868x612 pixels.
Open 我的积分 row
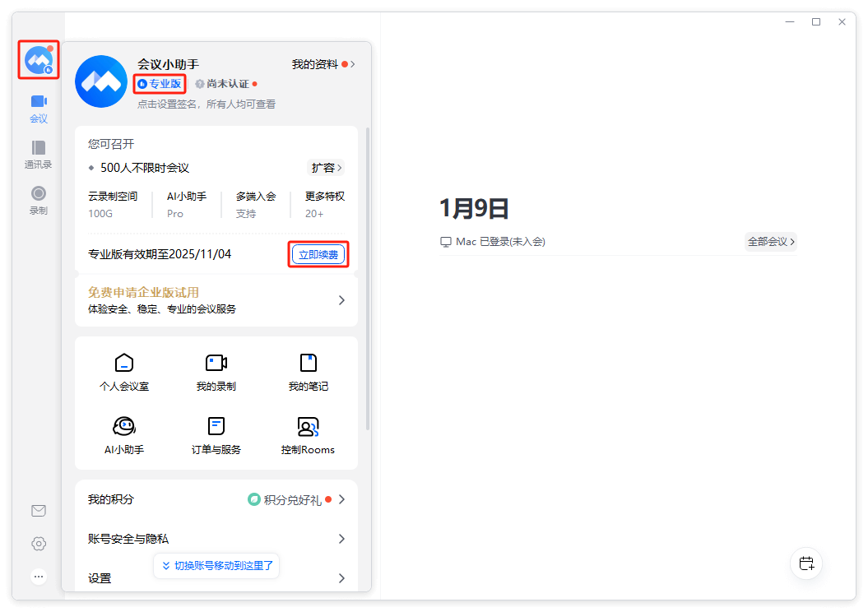point(216,499)
